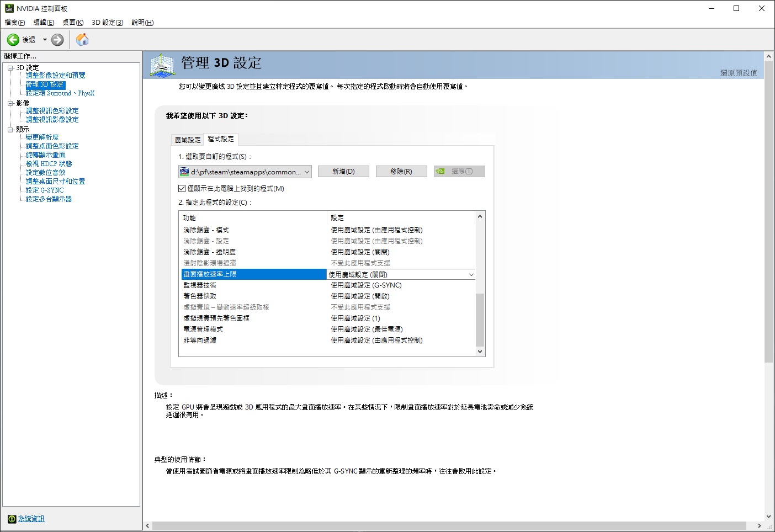Open the 桌面(K) menu
This screenshot has width=775, height=532.
click(73, 23)
